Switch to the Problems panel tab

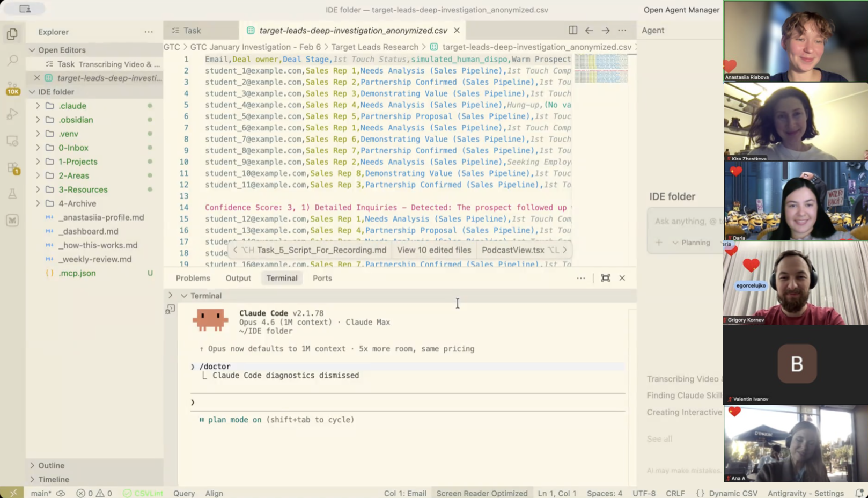(193, 278)
